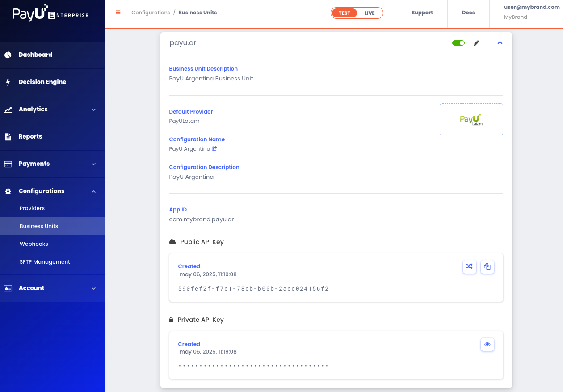Open the Decision Engine menu item
This screenshot has width=563, height=392.
(52, 82)
